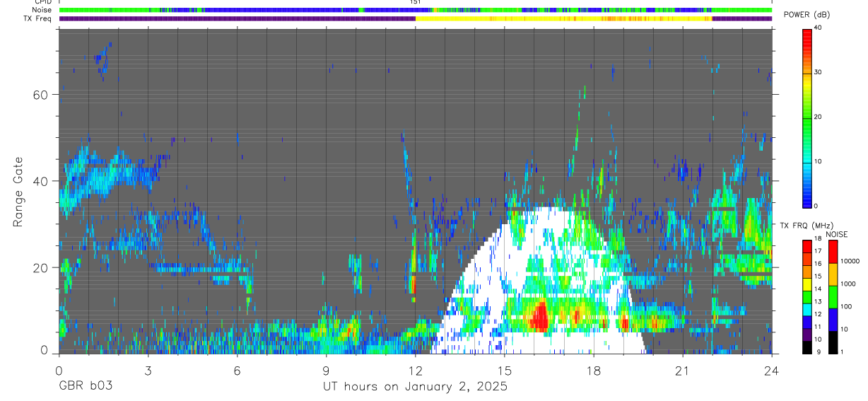Image resolution: width=868 pixels, height=401 pixels.
Task: Click the "6" hour tick label on time axis
Action: 237,370
